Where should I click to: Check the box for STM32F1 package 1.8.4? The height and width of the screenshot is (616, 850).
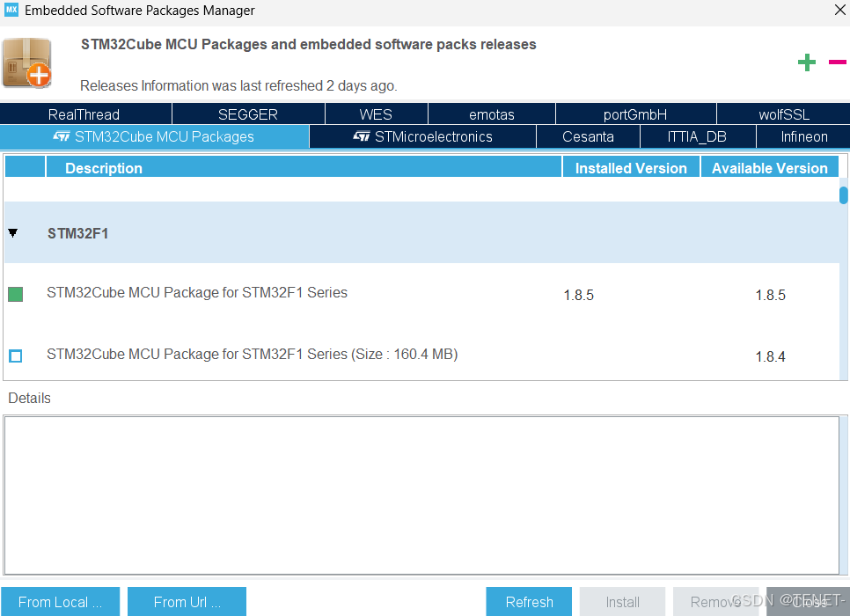pyautogui.click(x=15, y=356)
